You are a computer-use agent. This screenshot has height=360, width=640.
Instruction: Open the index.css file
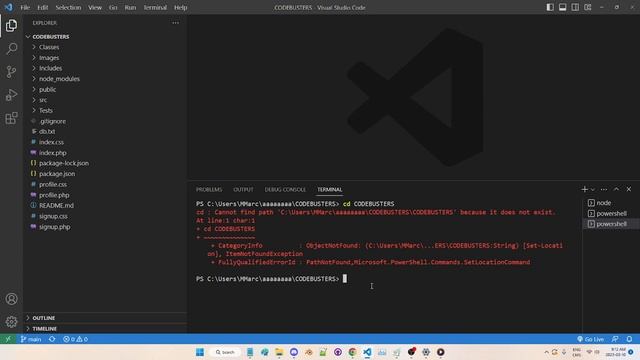tap(105, 142)
